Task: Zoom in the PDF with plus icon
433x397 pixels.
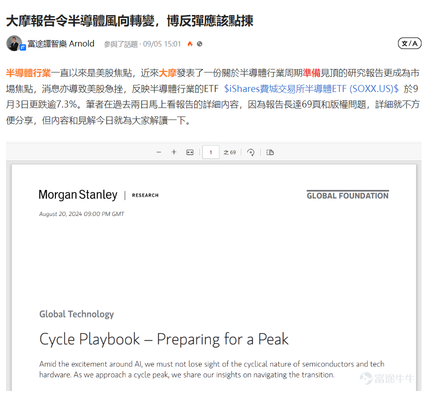Action: [x=174, y=152]
